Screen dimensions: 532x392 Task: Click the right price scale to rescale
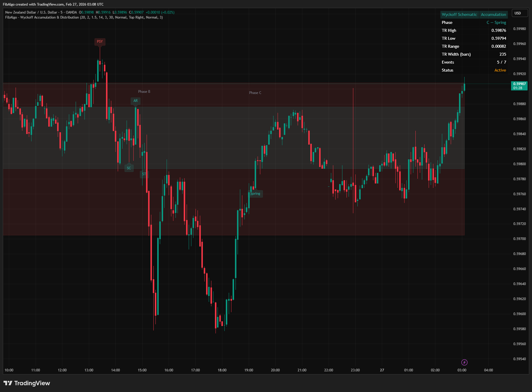[x=519, y=206]
